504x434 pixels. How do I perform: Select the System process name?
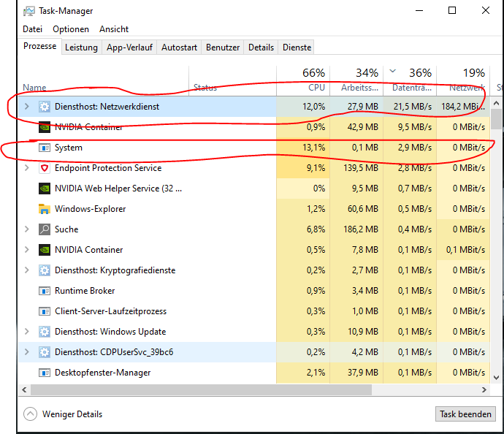pyautogui.click(x=69, y=148)
